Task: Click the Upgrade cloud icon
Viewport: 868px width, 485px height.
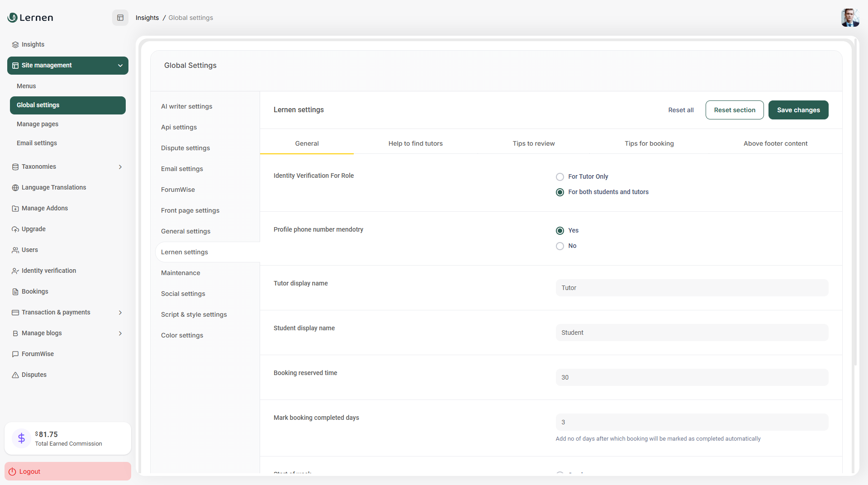Action: 15,229
